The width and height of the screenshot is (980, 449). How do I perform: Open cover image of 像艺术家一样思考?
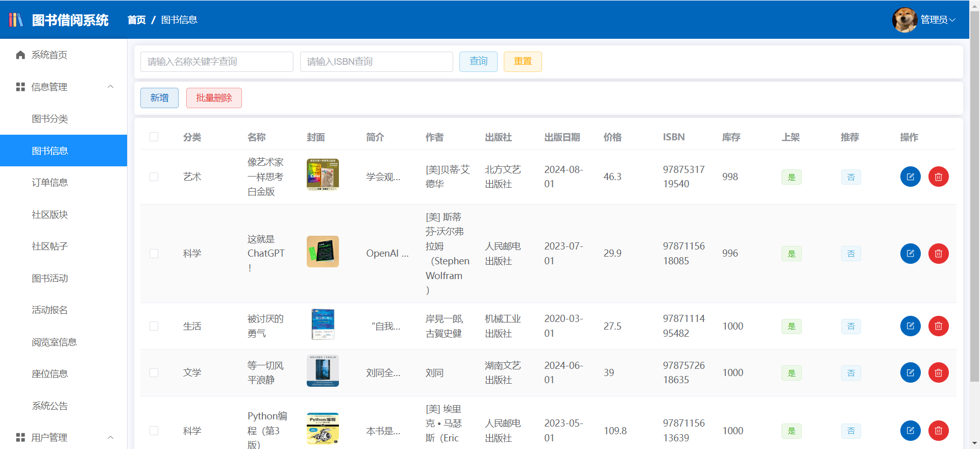pos(323,174)
